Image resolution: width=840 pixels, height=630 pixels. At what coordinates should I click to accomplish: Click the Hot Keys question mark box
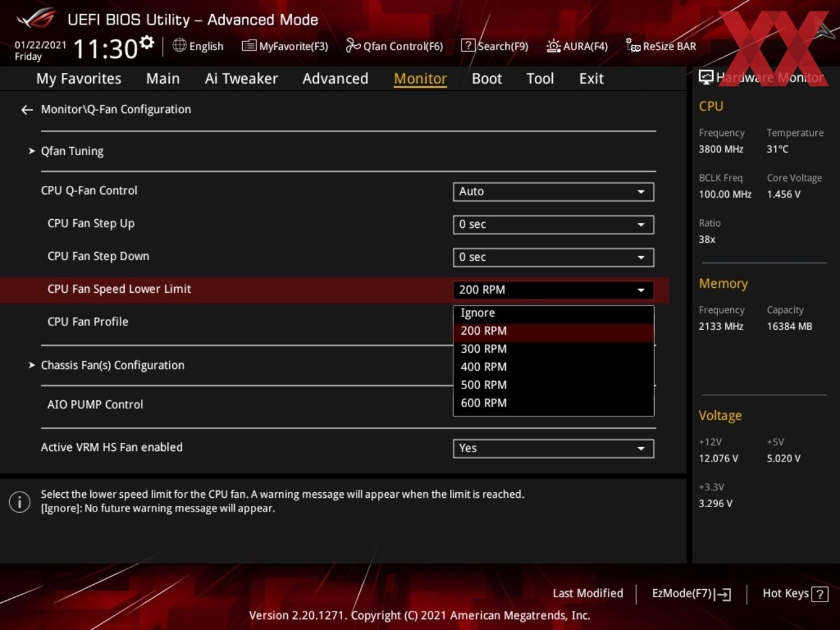click(820, 594)
